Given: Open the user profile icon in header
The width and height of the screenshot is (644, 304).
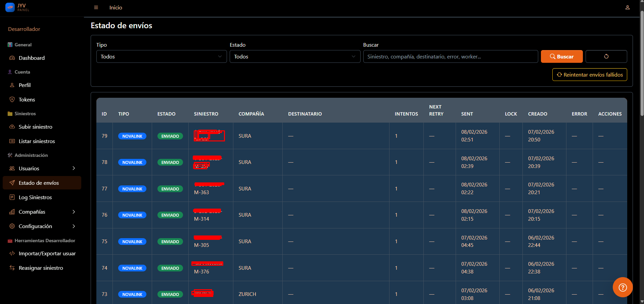Looking at the screenshot, I should tap(627, 7).
